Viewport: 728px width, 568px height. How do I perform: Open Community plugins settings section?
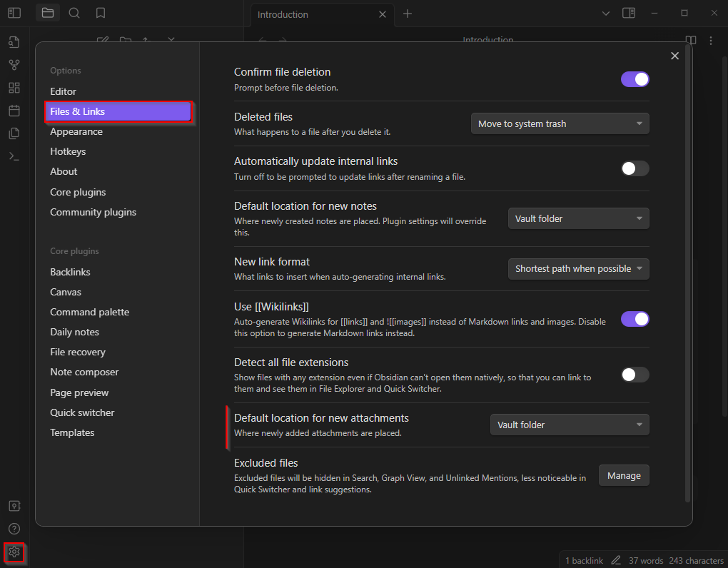118,212
